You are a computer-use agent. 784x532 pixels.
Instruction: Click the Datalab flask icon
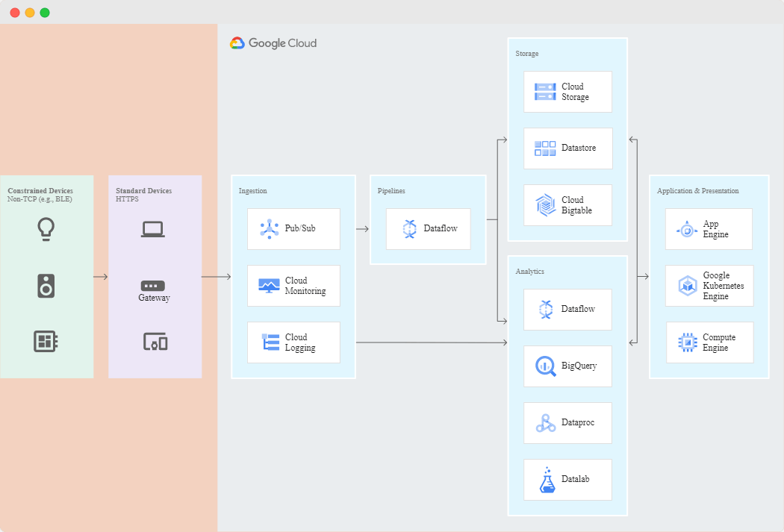[x=547, y=480]
